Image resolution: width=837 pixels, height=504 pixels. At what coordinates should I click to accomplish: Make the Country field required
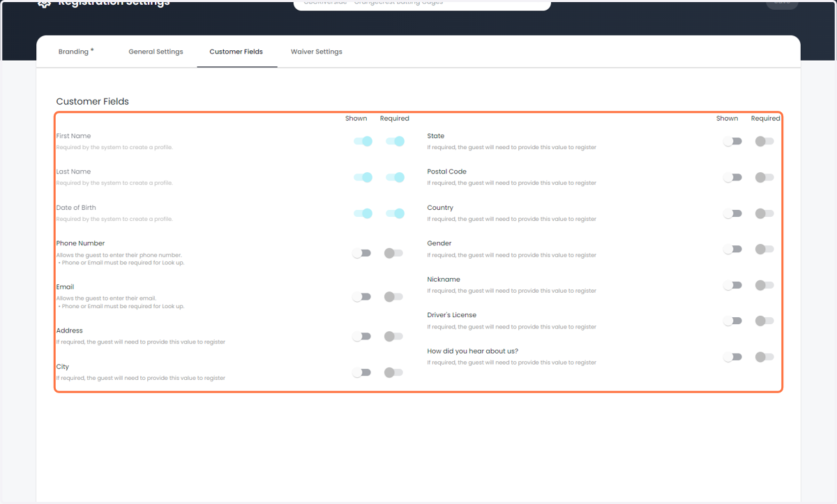[x=764, y=213]
